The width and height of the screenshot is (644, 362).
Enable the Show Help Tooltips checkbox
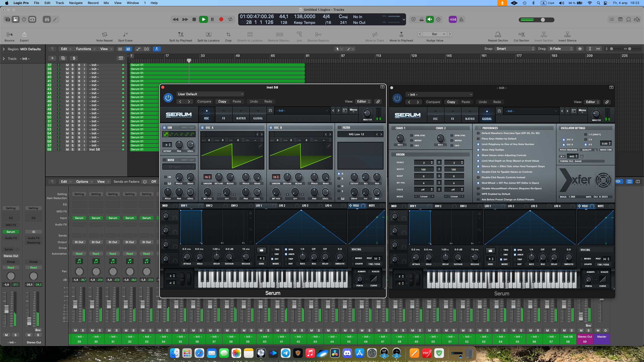[x=478, y=150]
